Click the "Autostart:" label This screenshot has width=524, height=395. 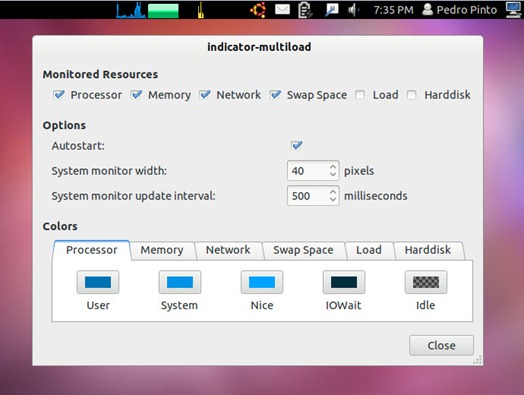coord(78,146)
